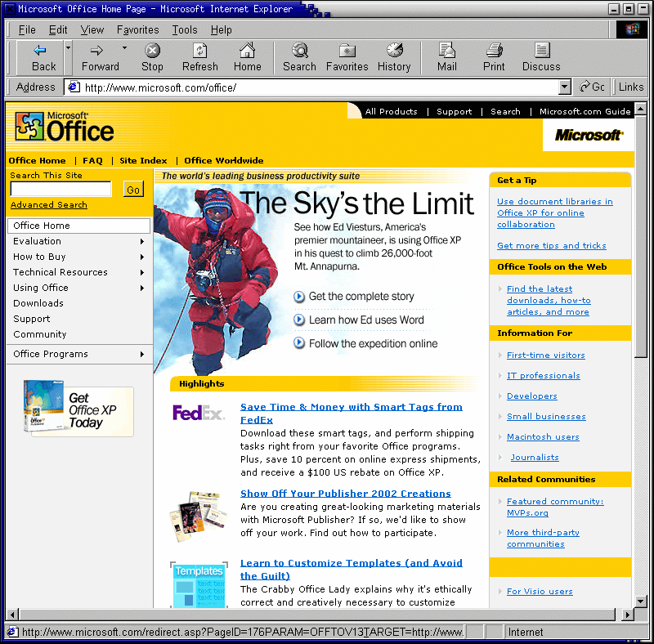Click the Print toolbar icon

(495, 51)
